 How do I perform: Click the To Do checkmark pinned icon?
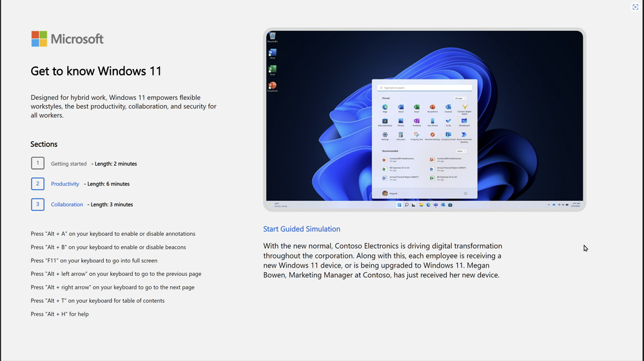[x=448, y=121]
